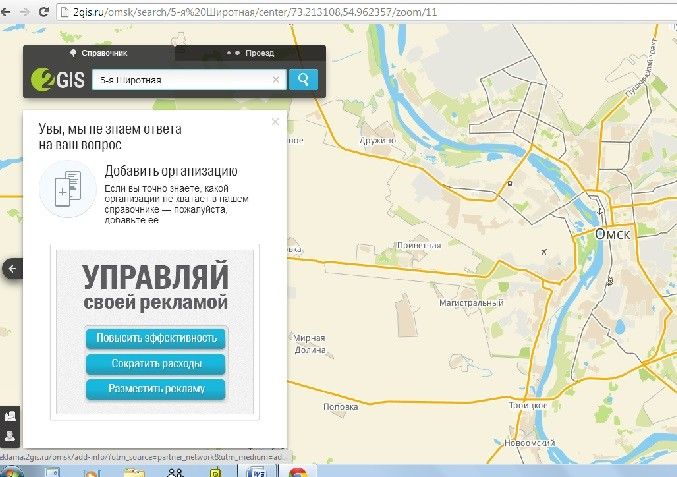677x477 pixels.
Task: Click the Сократить расходы button
Action: (155, 363)
